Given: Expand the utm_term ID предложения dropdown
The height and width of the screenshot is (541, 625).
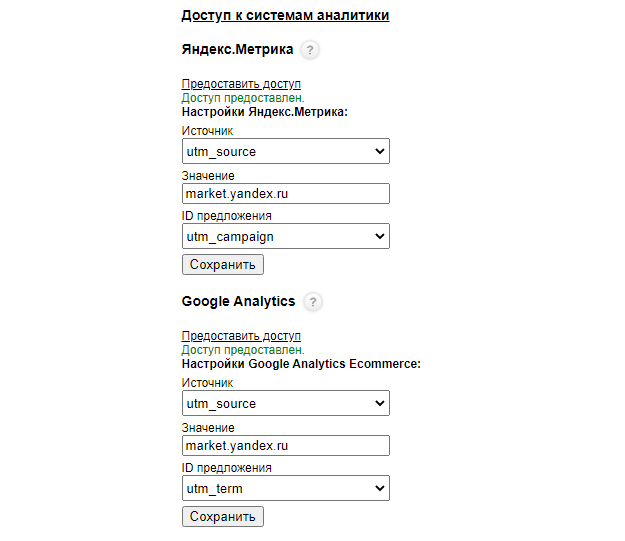Looking at the screenshot, I should point(286,488).
